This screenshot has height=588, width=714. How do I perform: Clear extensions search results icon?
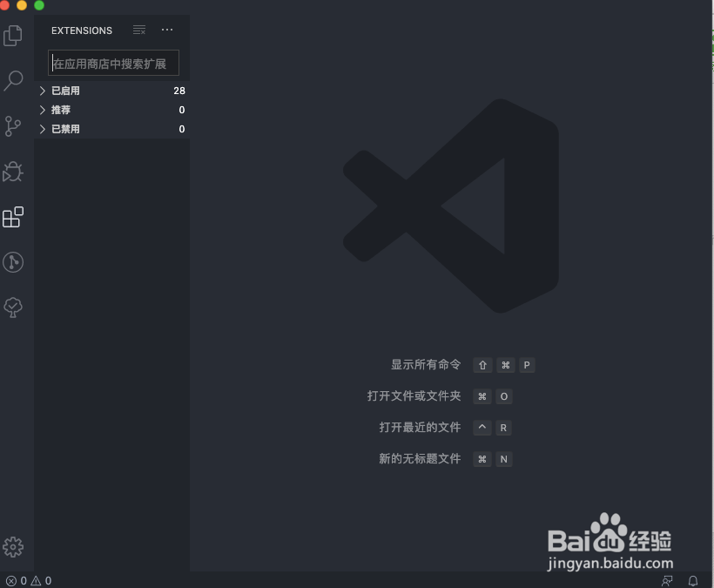(139, 30)
